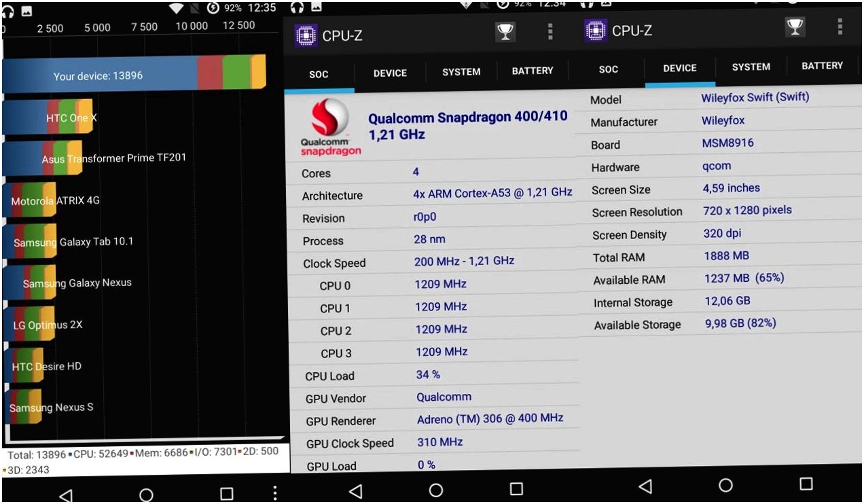864x504 pixels.
Task: Select BATTERY tab in middle CPU-Z panel
Action: [533, 71]
